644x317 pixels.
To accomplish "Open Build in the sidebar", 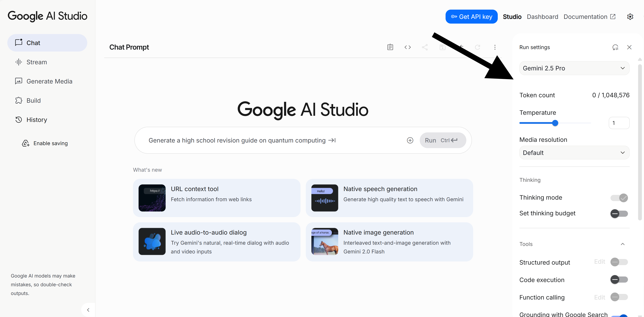I will click(47, 100).
